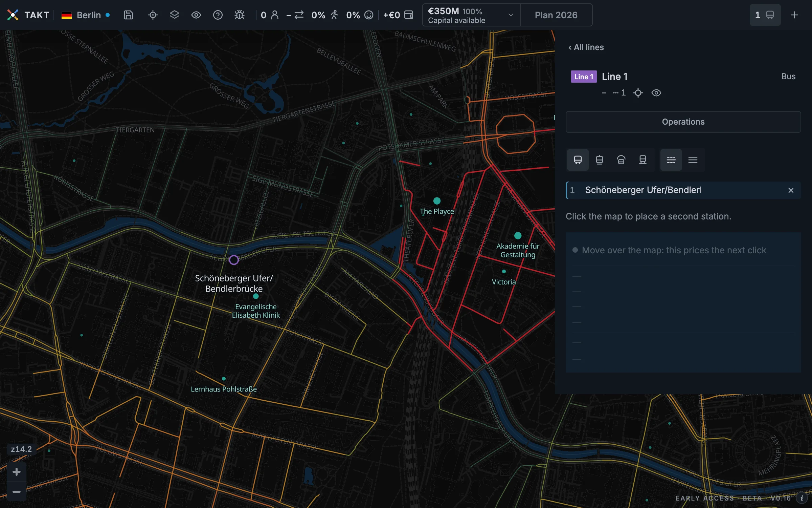Click the +€0 budget change value

pyautogui.click(x=391, y=15)
